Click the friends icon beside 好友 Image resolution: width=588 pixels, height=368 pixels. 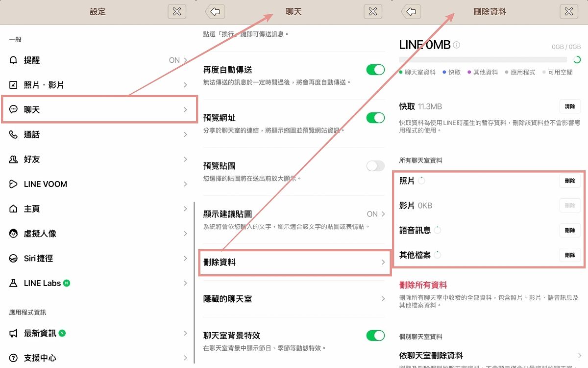13,159
